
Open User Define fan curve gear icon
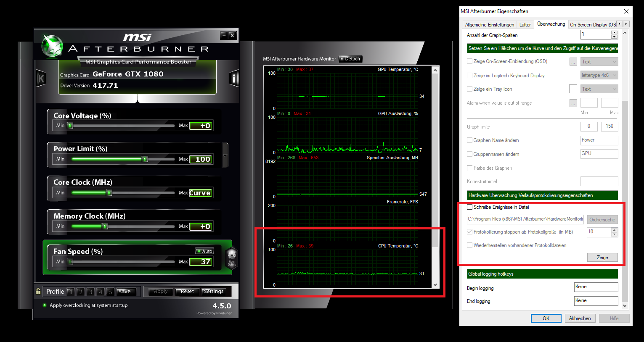(232, 257)
